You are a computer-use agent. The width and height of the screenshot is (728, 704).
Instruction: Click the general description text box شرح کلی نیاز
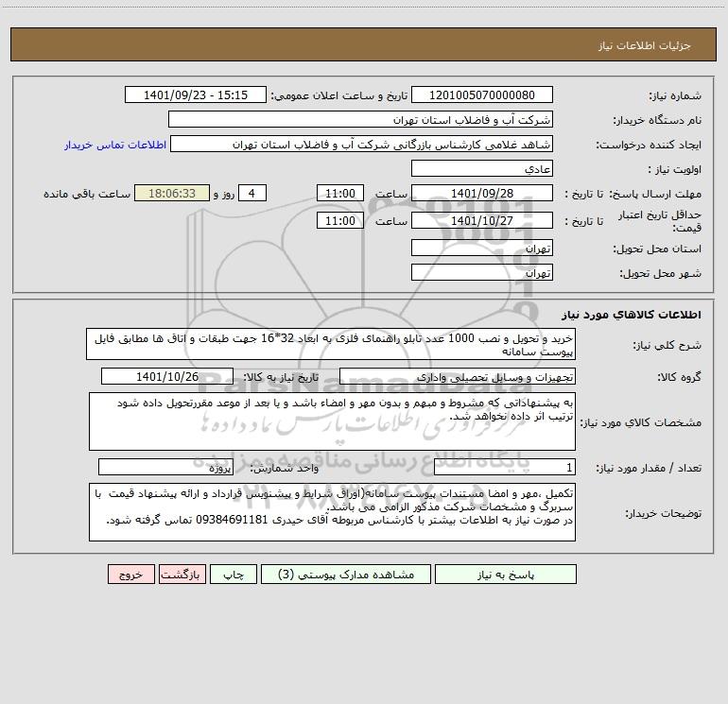[331, 344]
